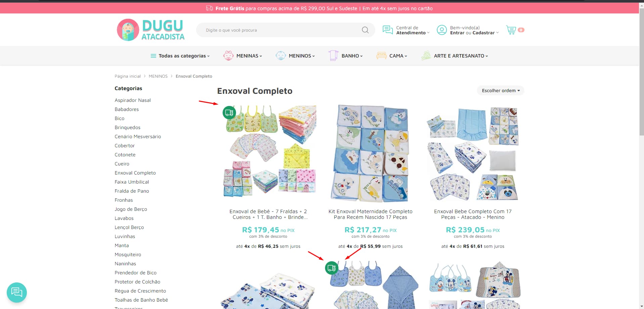Click the search magnifier icon
This screenshot has width=644, height=309.
365,30
